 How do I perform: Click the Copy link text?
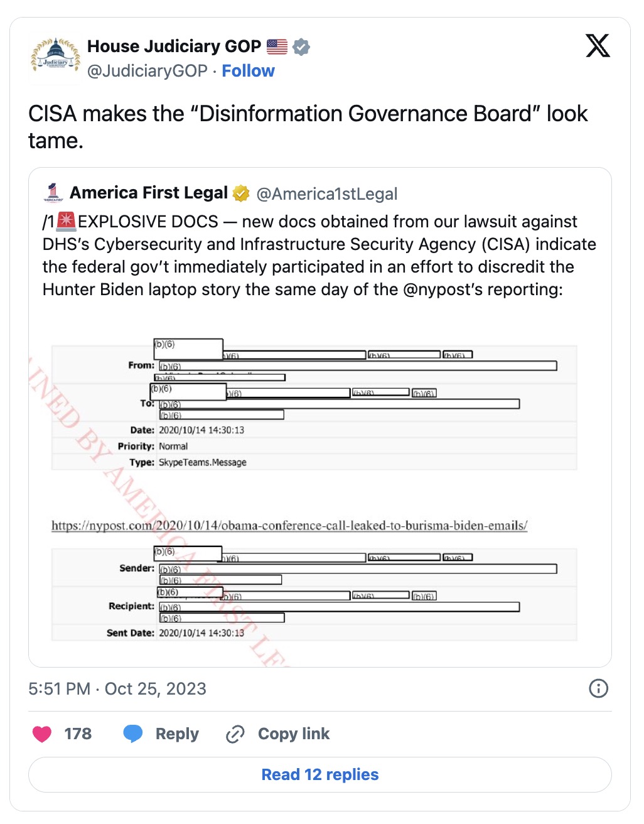pyautogui.click(x=294, y=734)
